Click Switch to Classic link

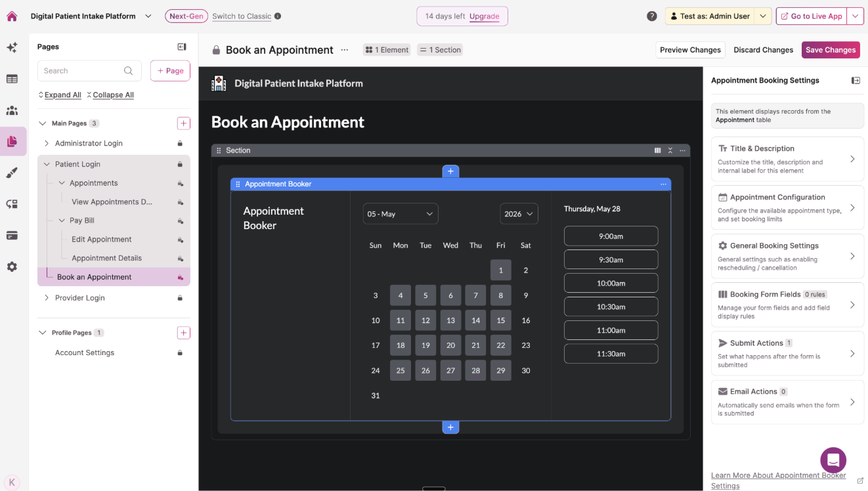click(242, 16)
